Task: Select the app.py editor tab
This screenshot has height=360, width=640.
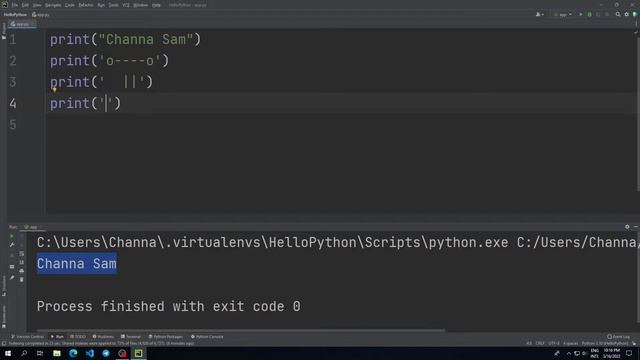Action: 22,24
